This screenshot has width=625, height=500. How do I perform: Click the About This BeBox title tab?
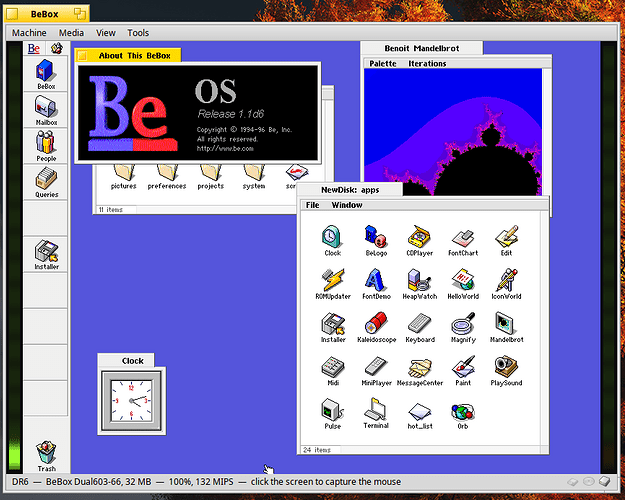point(128,55)
